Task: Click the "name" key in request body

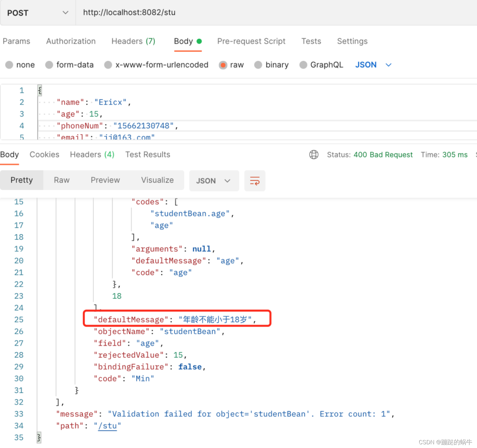Action: click(x=70, y=102)
